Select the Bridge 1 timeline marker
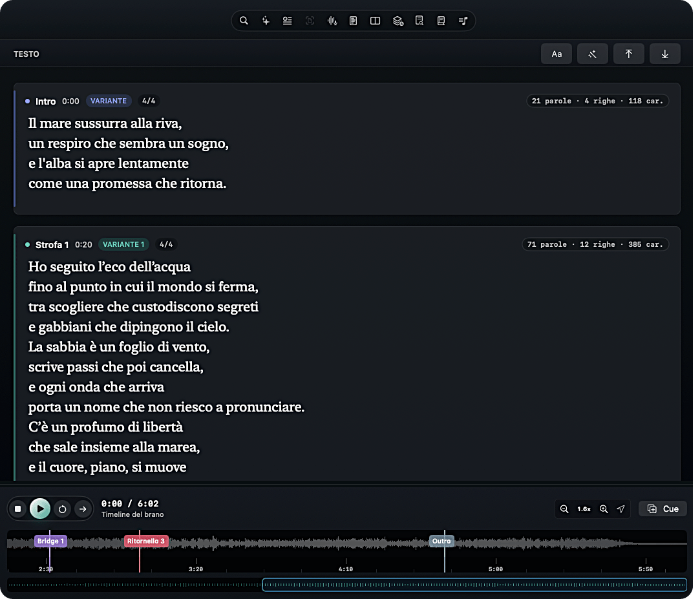The height and width of the screenshot is (599, 700). pyautogui.click(x=51, y=541)
